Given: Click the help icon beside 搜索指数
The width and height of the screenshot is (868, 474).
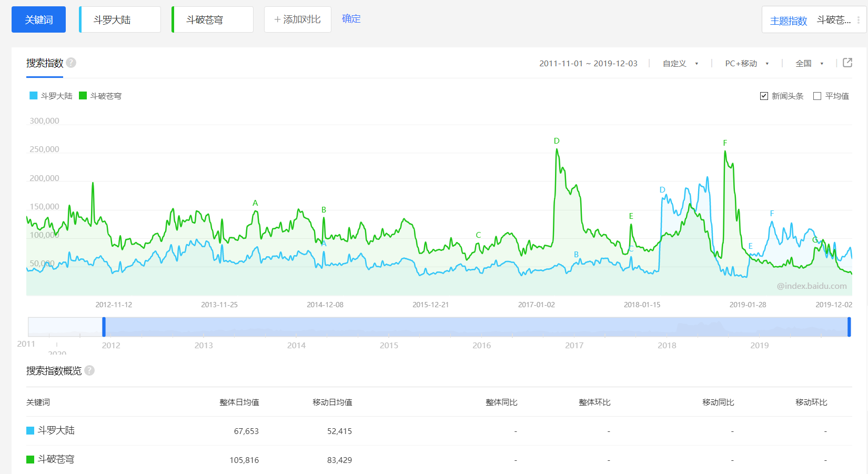Looking at the screenshot, I should [71, 63].
